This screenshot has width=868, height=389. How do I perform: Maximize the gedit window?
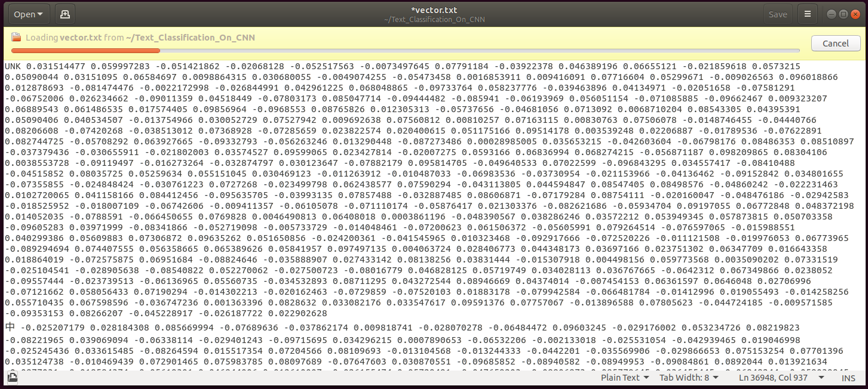tap(843, 14)
